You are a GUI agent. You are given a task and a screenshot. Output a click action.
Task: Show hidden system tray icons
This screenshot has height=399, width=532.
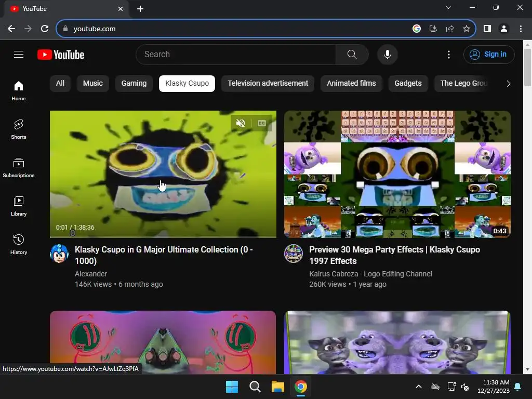pyautogui.click(x=419, y=387)
